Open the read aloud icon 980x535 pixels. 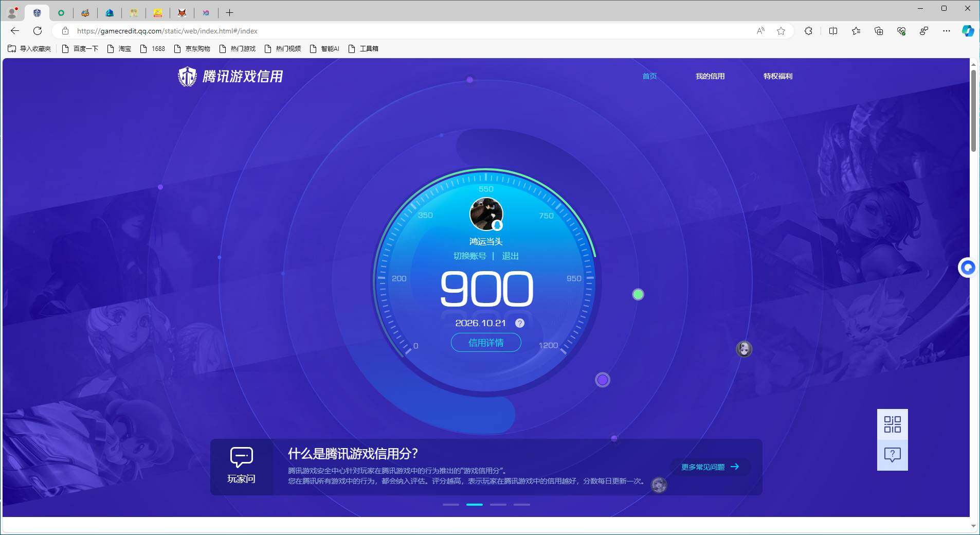point(760,31)
